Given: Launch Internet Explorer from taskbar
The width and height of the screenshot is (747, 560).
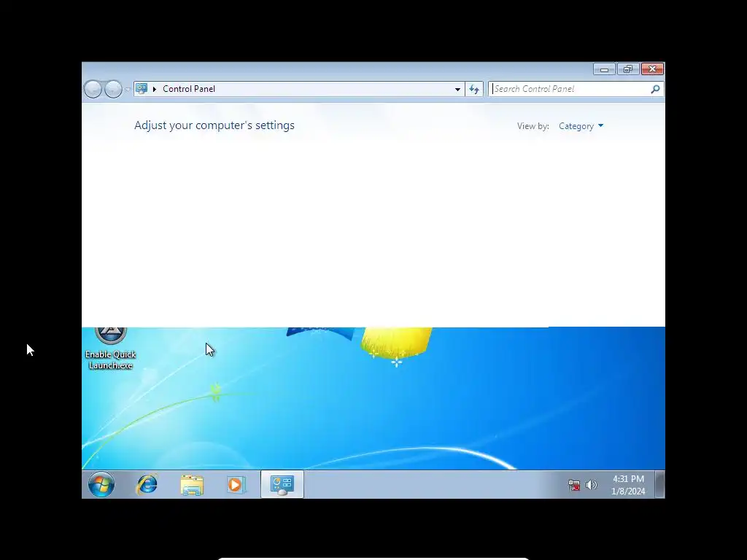Looking at the screenshot, I should point(147,485).
